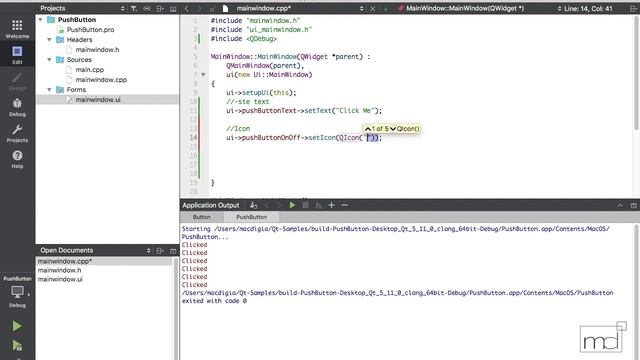Stop the running application in output pane
The image size is (640, 360).
coord(305,205)
